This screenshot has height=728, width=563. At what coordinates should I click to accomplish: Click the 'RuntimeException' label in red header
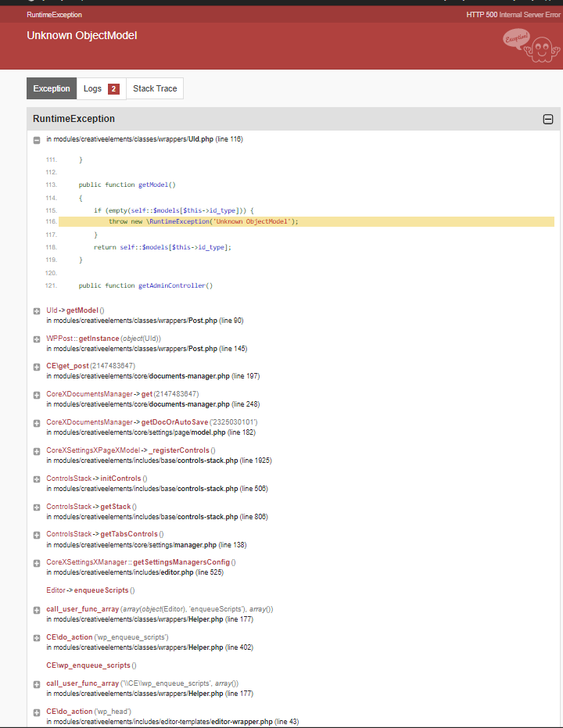pos(54,15)
